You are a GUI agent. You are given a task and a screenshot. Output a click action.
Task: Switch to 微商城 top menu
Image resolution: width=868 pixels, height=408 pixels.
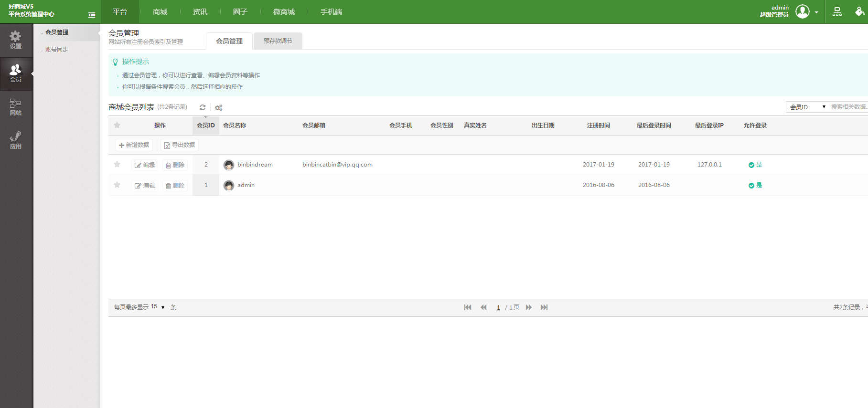point(284,11)
